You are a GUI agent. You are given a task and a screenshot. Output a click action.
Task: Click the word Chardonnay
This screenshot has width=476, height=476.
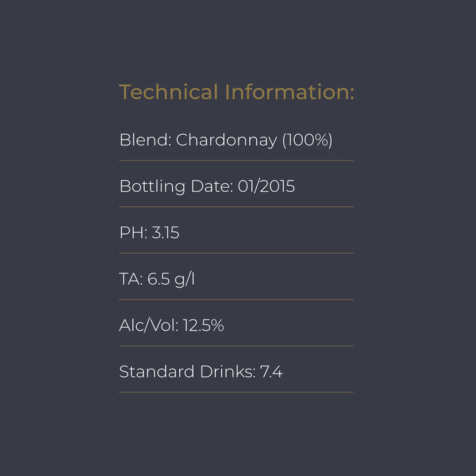coord(227,141)
